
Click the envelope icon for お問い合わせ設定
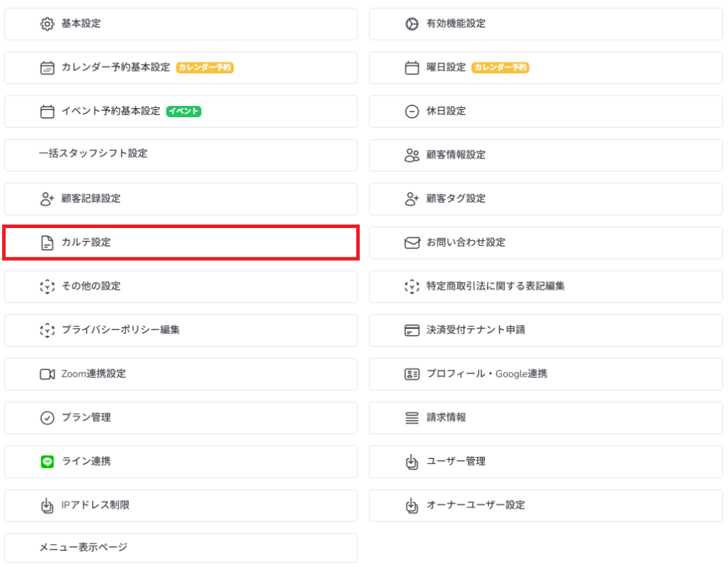click(x=412, y=243)
